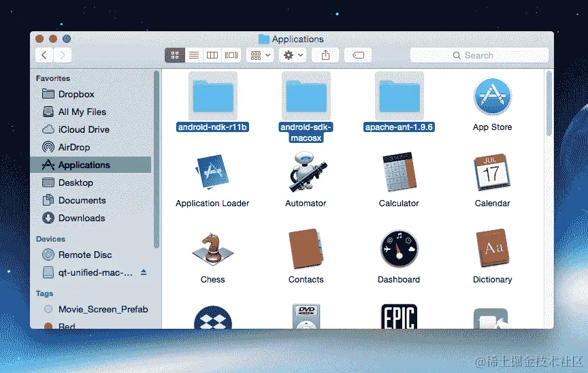The image size is (588, 373).
Task: Select the Movie_Screen_Prefab tag
Action: click(x=91, y=309)
